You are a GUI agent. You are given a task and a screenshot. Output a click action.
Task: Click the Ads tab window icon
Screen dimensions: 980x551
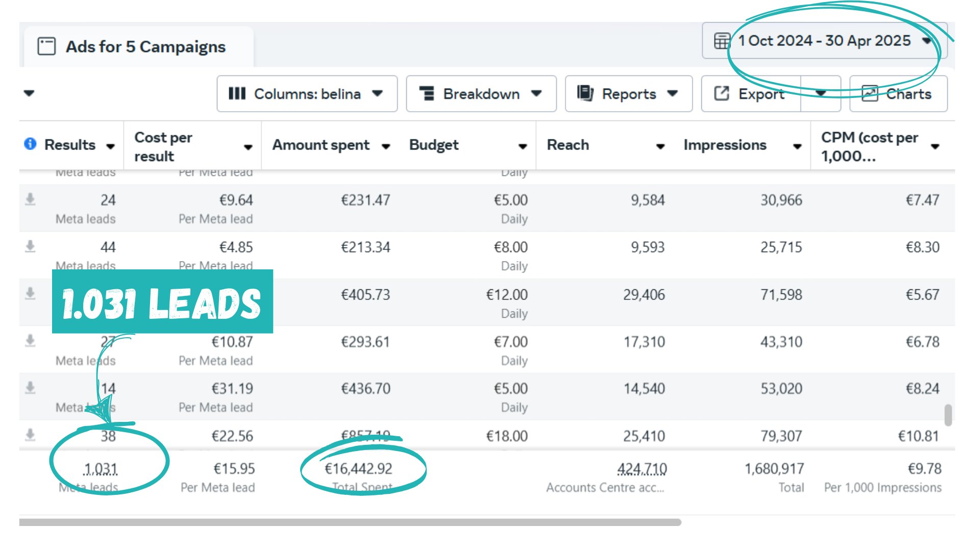pyautogui.click(x=46, y=46)
